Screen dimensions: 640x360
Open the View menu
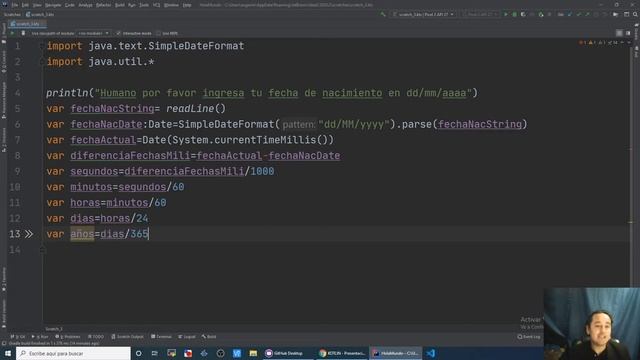(x=37, y=5)
